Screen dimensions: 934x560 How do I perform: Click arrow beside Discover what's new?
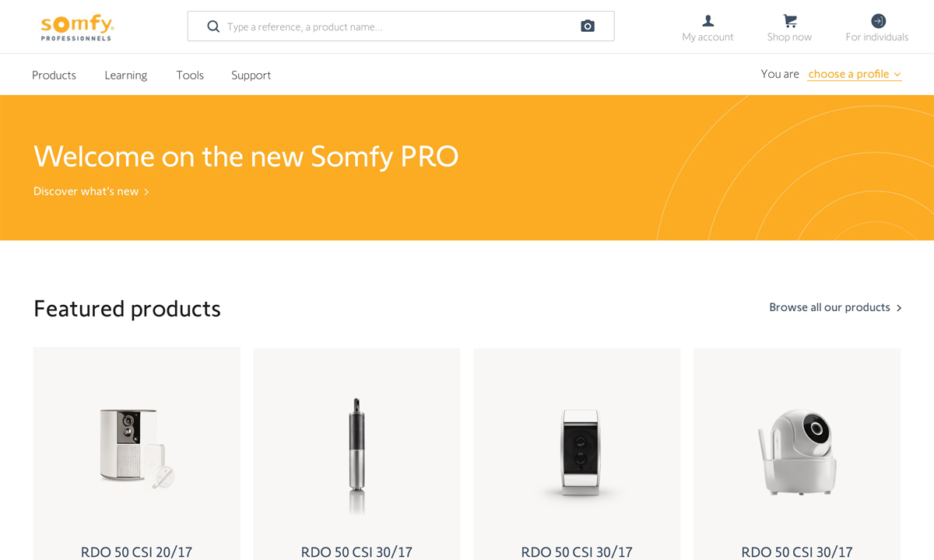click(x=146, y=192)
